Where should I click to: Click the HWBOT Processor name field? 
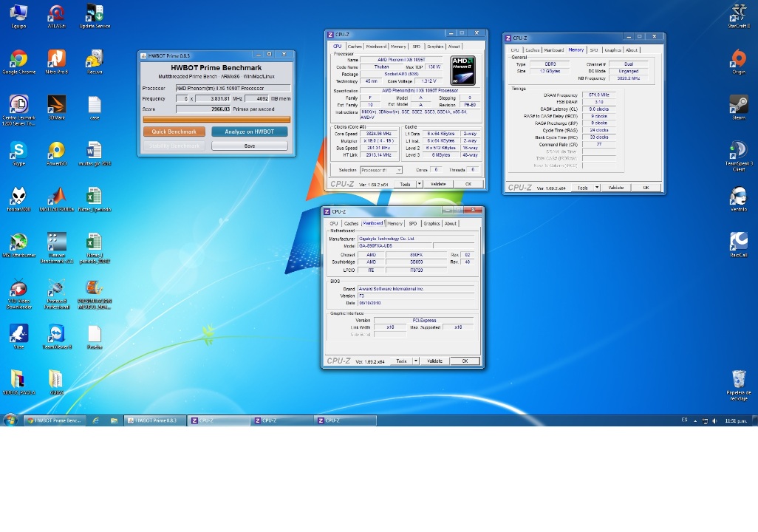(x=233, y=89)
